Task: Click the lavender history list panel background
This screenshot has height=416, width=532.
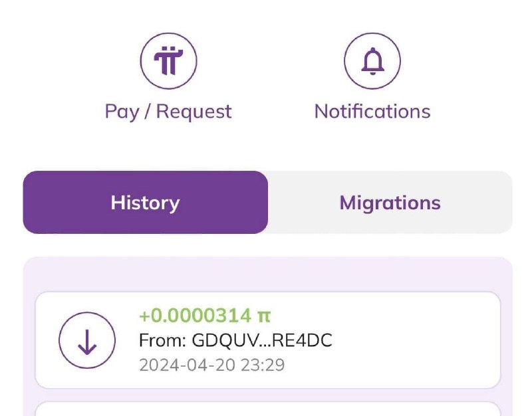Action: [267, 274]
